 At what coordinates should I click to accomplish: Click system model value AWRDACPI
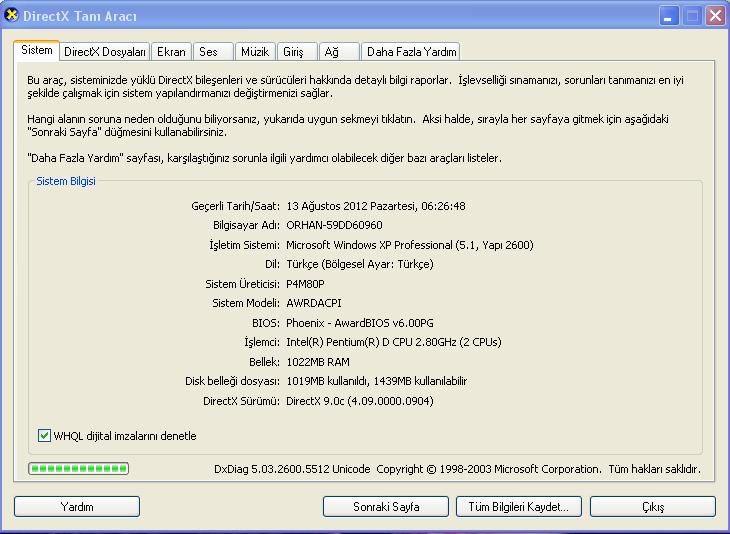pyautogui.click(x=314, y=303)
